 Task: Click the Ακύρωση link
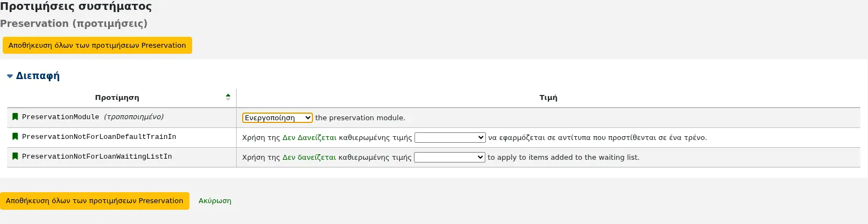[215, 201]
